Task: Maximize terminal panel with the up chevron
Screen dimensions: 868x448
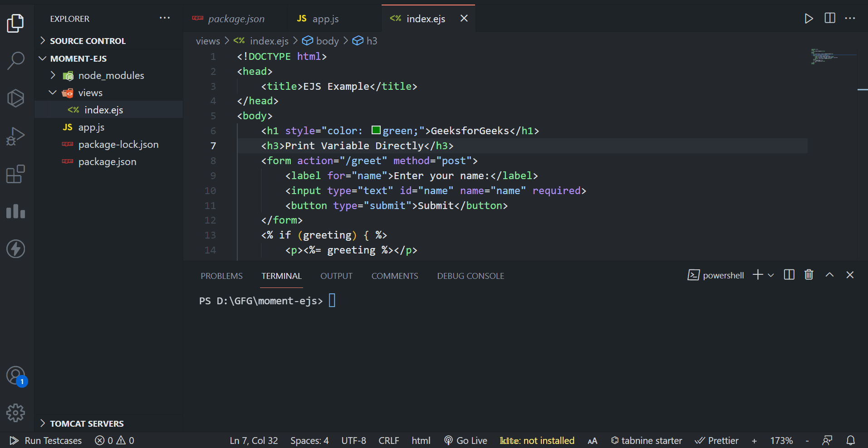Action: click(829, 275)
